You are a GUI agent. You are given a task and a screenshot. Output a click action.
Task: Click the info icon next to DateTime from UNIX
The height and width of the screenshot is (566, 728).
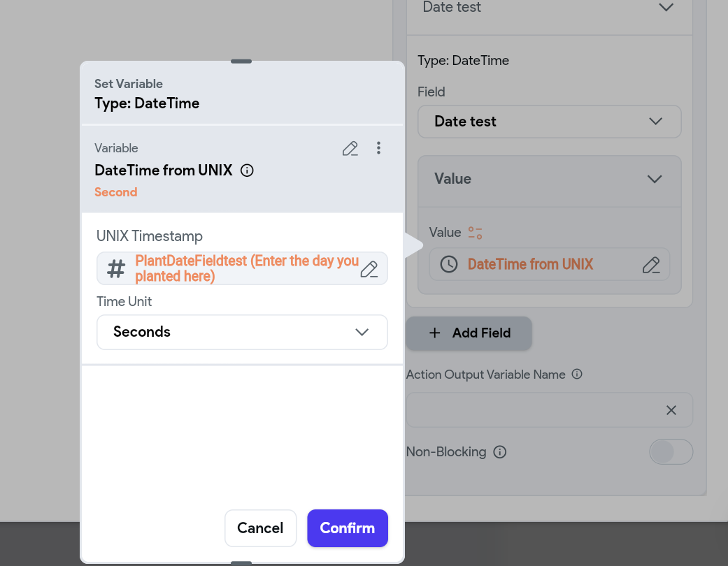247,170
